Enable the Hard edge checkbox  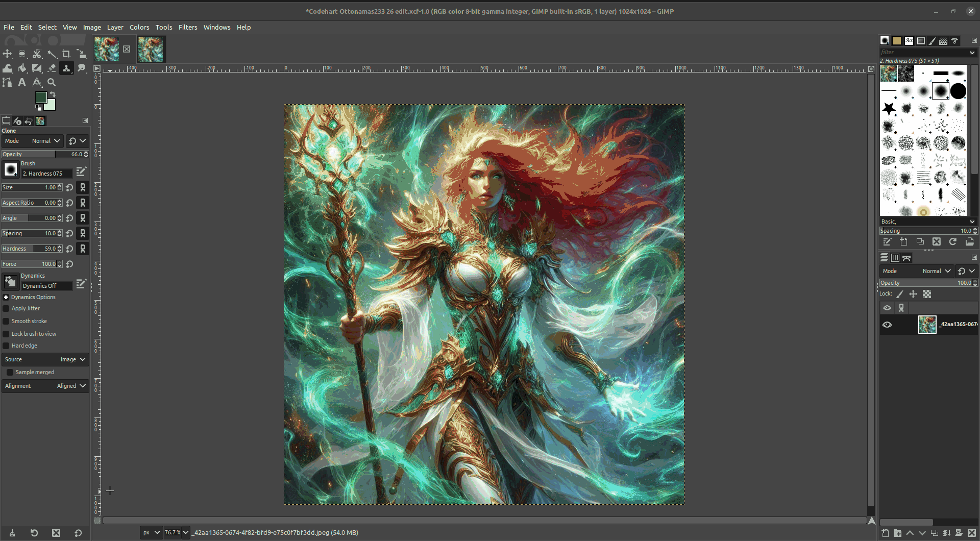point(6,346)
